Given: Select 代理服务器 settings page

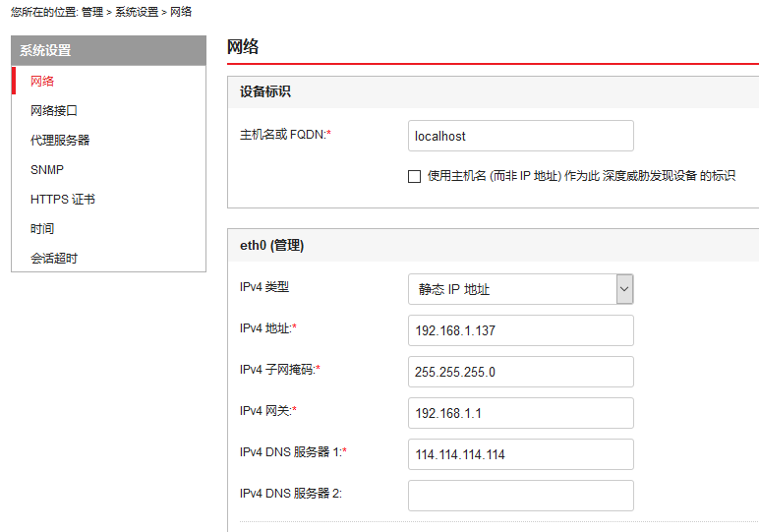Looking at the screenshot, I should click(x=60, y=140).
